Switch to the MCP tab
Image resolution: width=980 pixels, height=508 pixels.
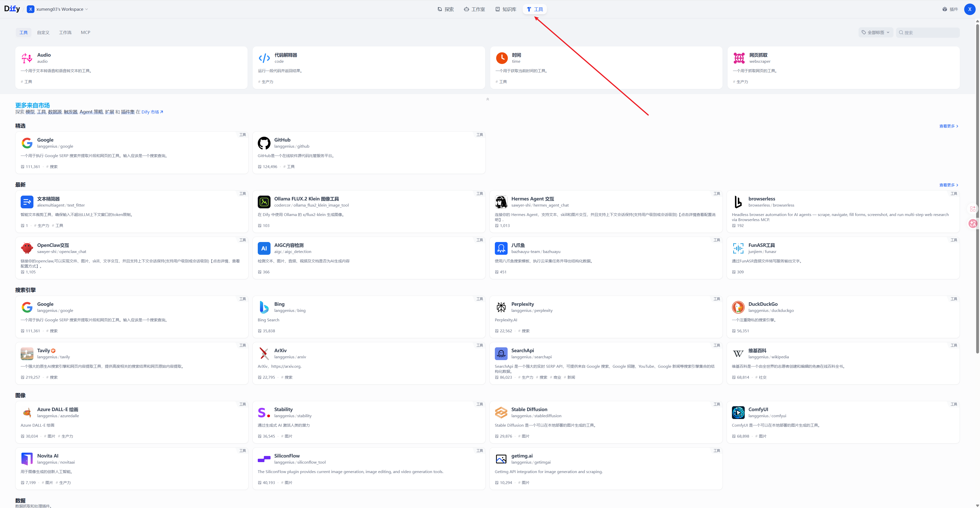point(85,32)
